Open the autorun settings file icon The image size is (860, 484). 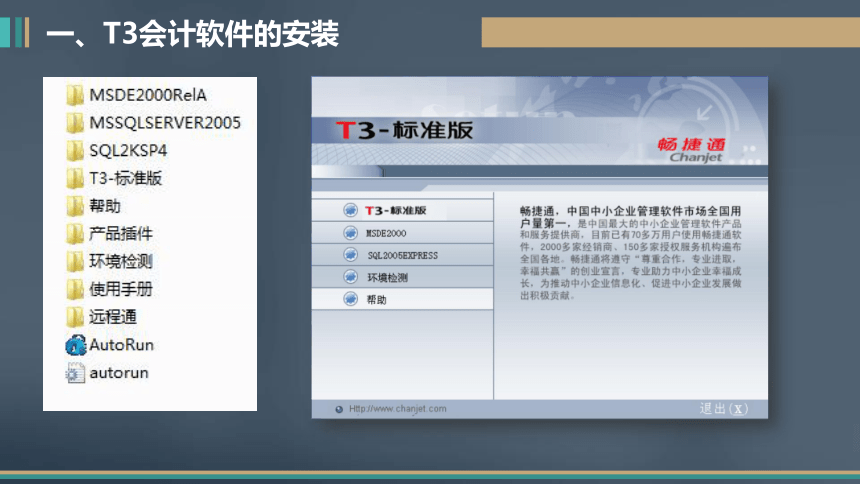75,373
